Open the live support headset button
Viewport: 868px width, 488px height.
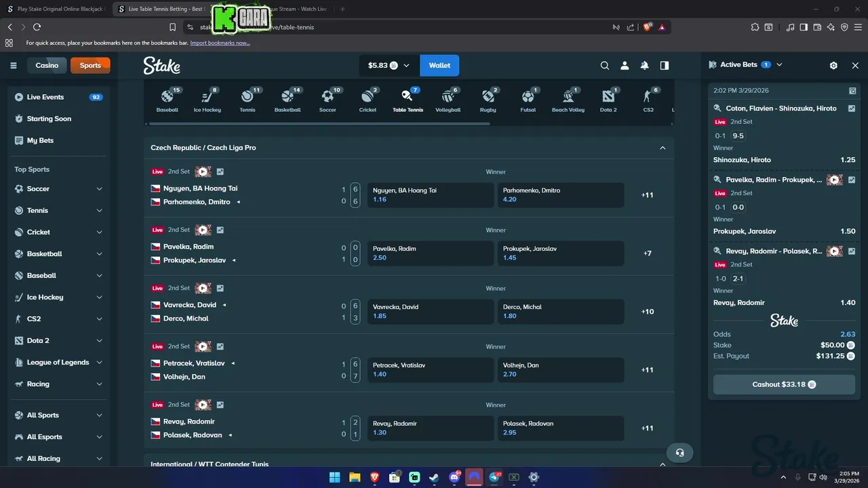[680, 453]
